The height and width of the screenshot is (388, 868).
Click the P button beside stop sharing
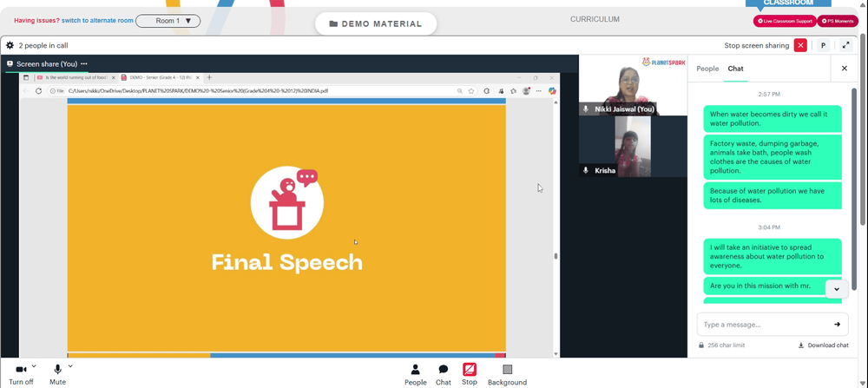(x=823, y=45)
